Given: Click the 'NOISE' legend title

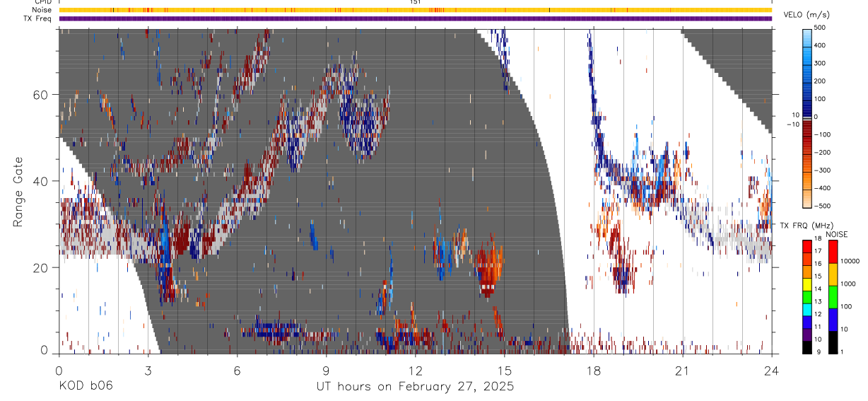Looking at the screenshot, I should 837,234.
